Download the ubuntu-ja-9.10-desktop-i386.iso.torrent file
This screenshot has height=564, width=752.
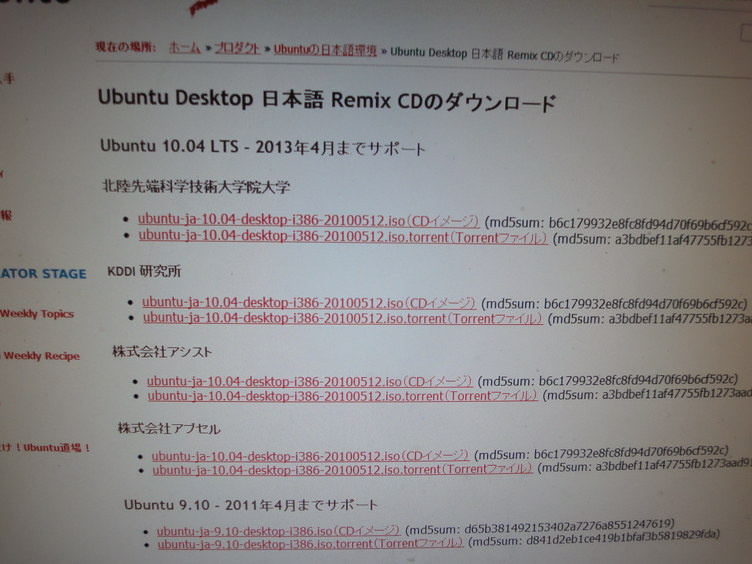click(x=310, y=543)
